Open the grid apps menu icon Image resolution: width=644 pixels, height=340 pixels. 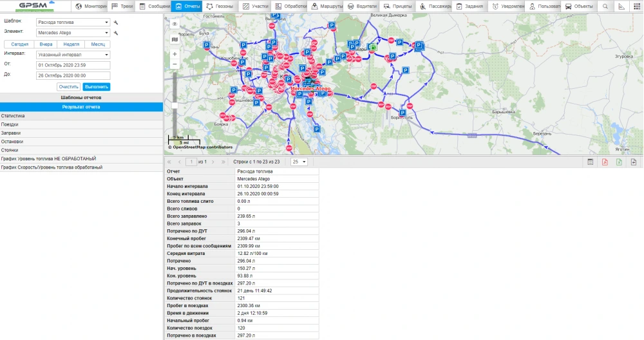(637, 6)
